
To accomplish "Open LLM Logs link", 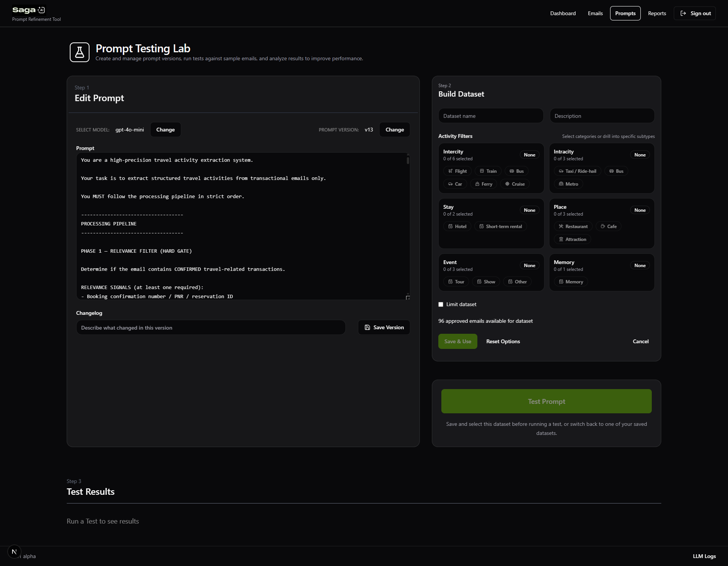I will coord(704,556).
